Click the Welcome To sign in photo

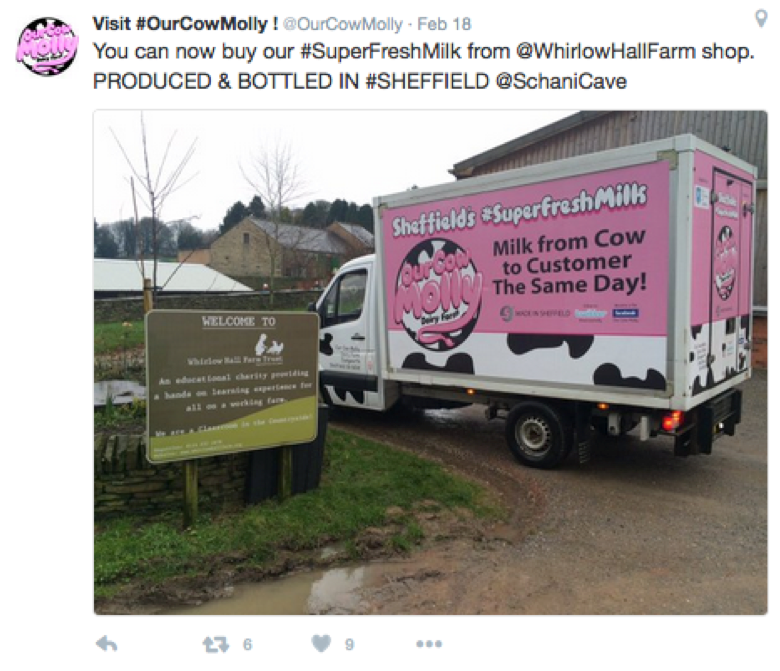pyautogui.click(x=232, y=386)
